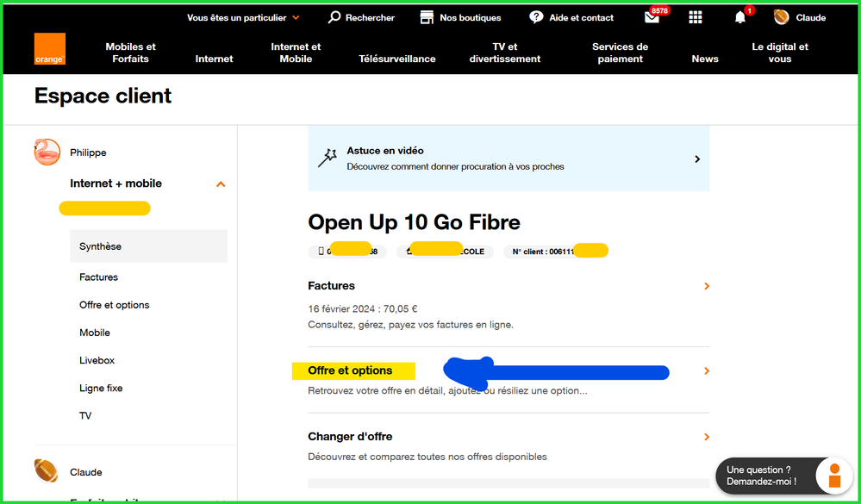Image resolution: width=861 pixels, height=504 pixels.
Task: Click the Claude name in sidebar
Action: coord(85,472)
